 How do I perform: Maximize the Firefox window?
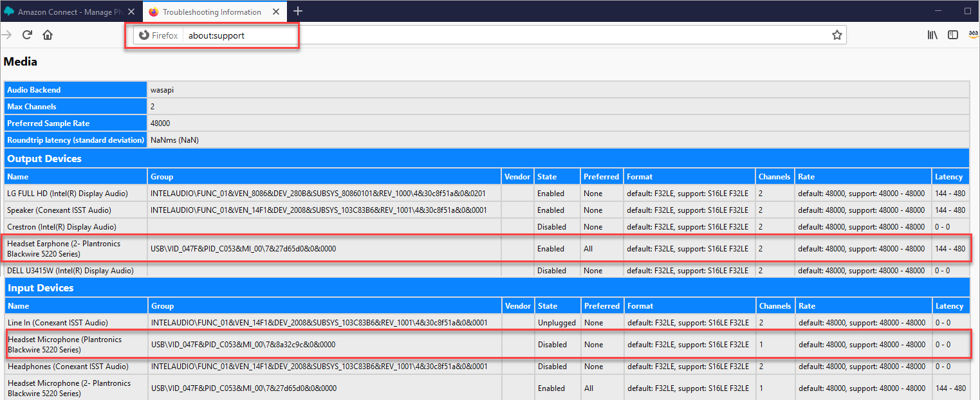[967, 12]
